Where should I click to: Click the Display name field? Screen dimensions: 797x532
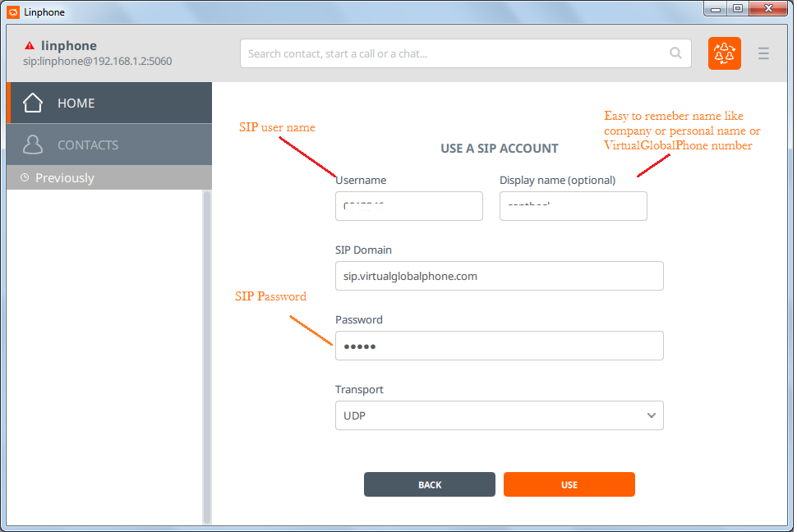[x=573, y=206]
